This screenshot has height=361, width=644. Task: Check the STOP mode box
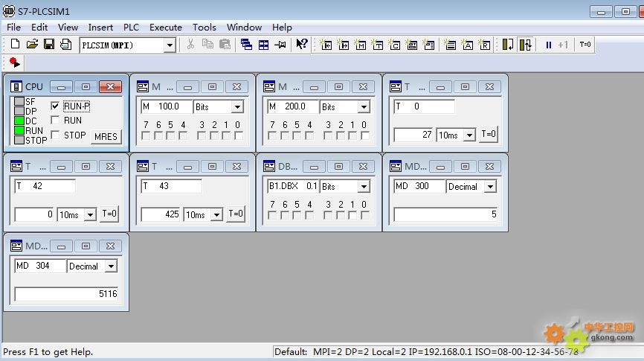[x=55, y=135]
